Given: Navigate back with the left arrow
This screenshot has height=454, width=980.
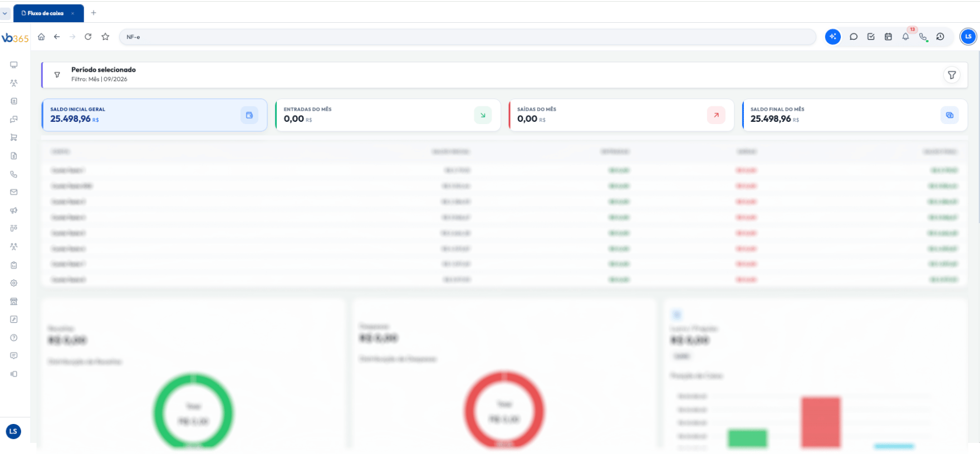Looking at the screenshot, I should tap(57, 37).
